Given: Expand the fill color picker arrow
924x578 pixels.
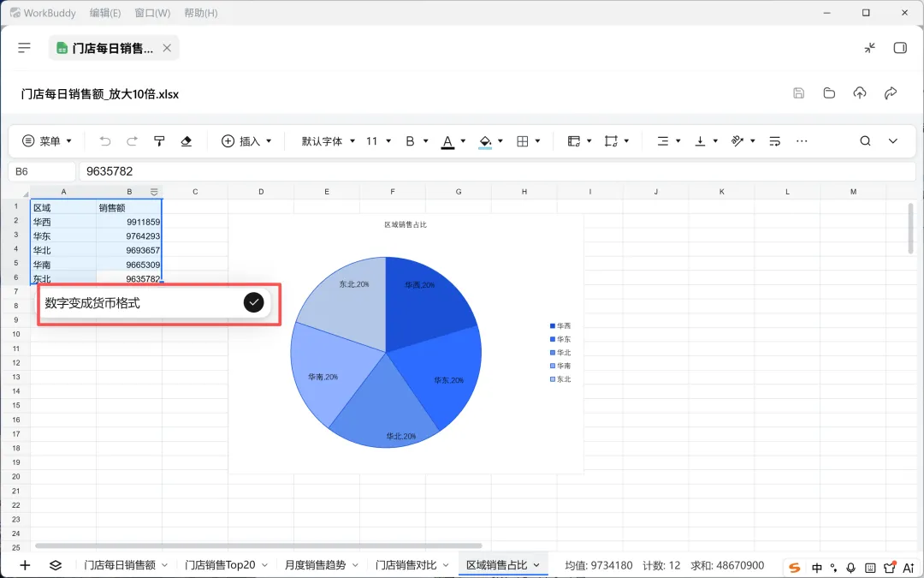Looking at the screenshot, I should click(x=500, y=141).
